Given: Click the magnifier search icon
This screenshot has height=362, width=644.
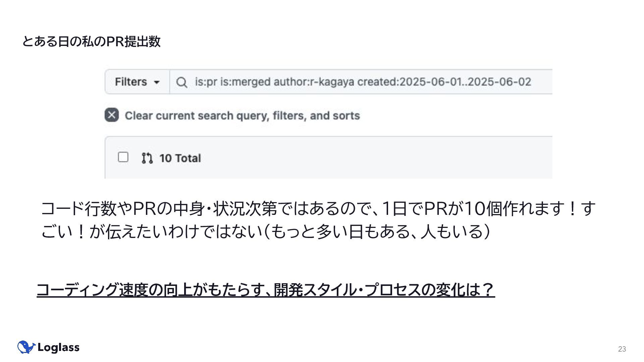Looking at the screenshot, I should 181,82.
